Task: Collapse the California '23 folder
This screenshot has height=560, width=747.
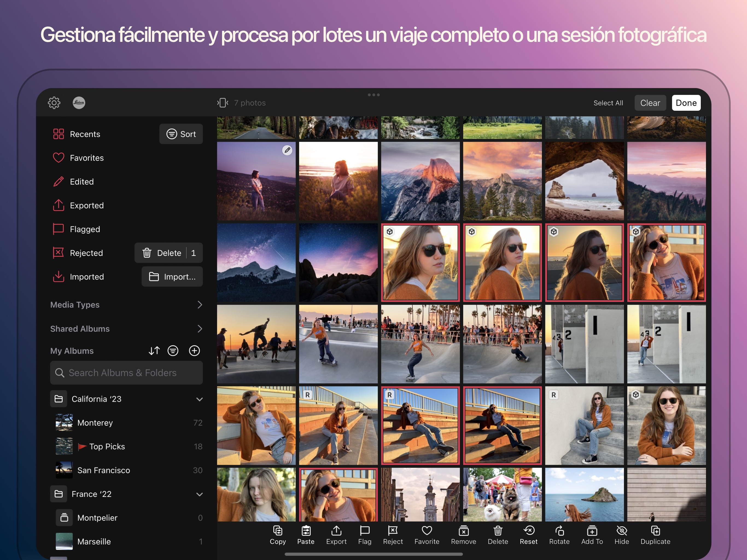Action: (x=199, y=399)
